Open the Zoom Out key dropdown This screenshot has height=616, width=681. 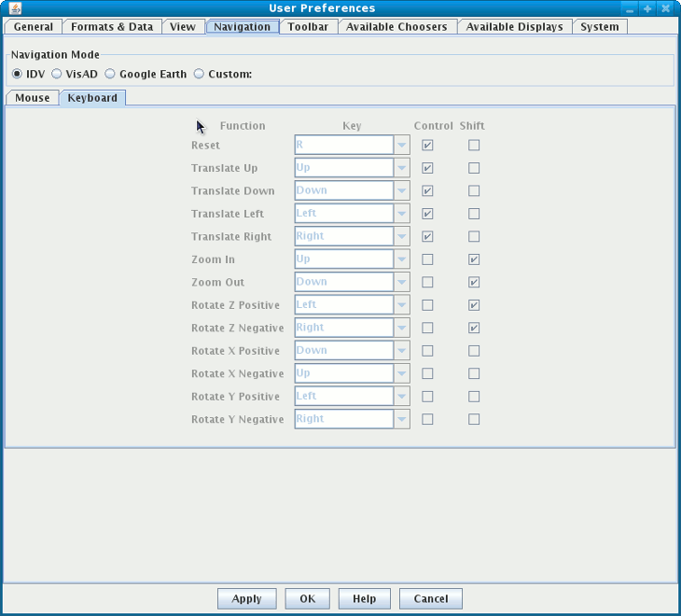coord(402,282)
